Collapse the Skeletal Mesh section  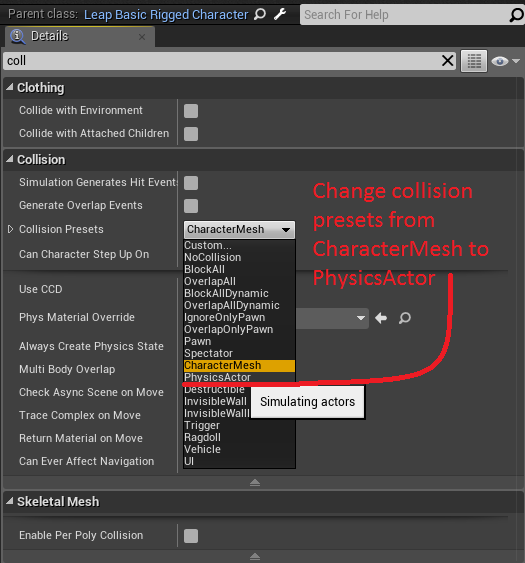click(x=10, y=501)
